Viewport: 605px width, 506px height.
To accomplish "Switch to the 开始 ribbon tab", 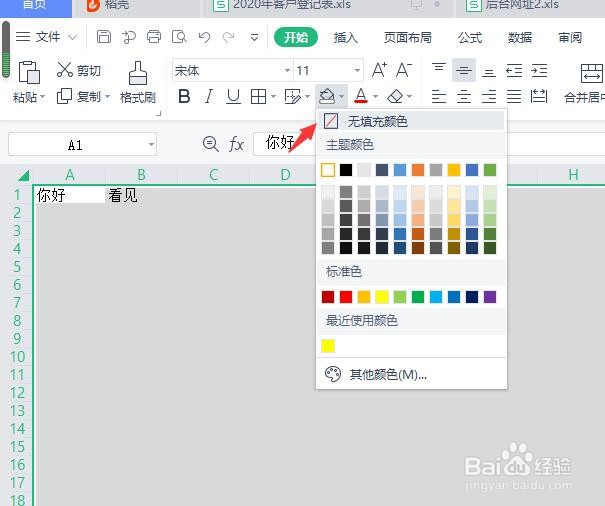I will tap(296, 37).
